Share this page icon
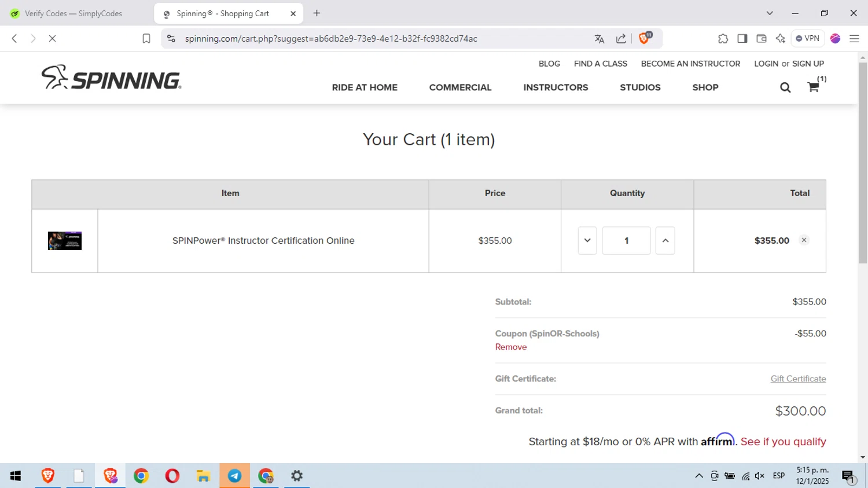 [621, 38]
